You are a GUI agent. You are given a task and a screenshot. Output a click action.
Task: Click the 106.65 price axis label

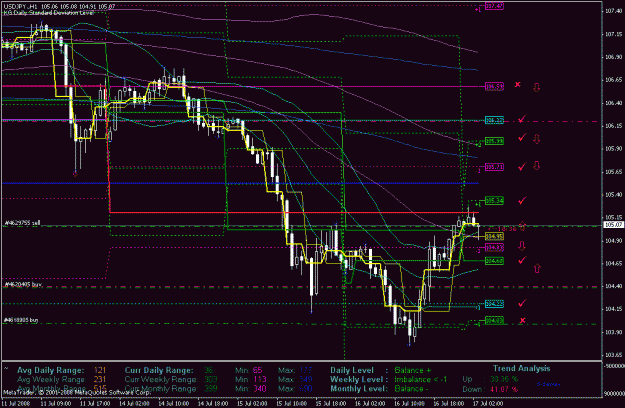(x=613, y=80)
